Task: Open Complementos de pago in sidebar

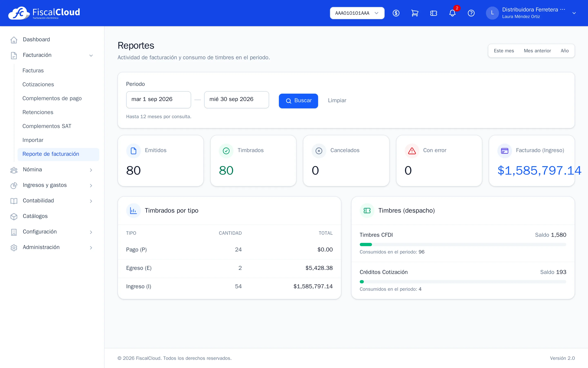Action: [x=58, y=98]
